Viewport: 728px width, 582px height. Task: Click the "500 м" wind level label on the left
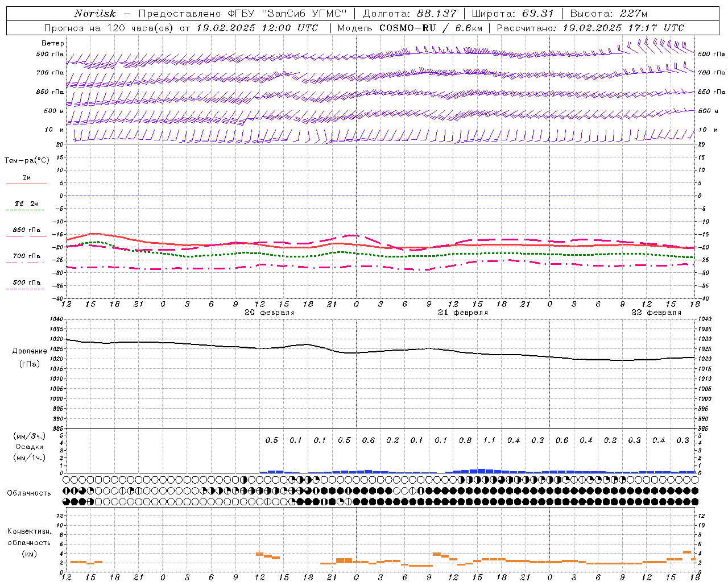pos(54,111)
